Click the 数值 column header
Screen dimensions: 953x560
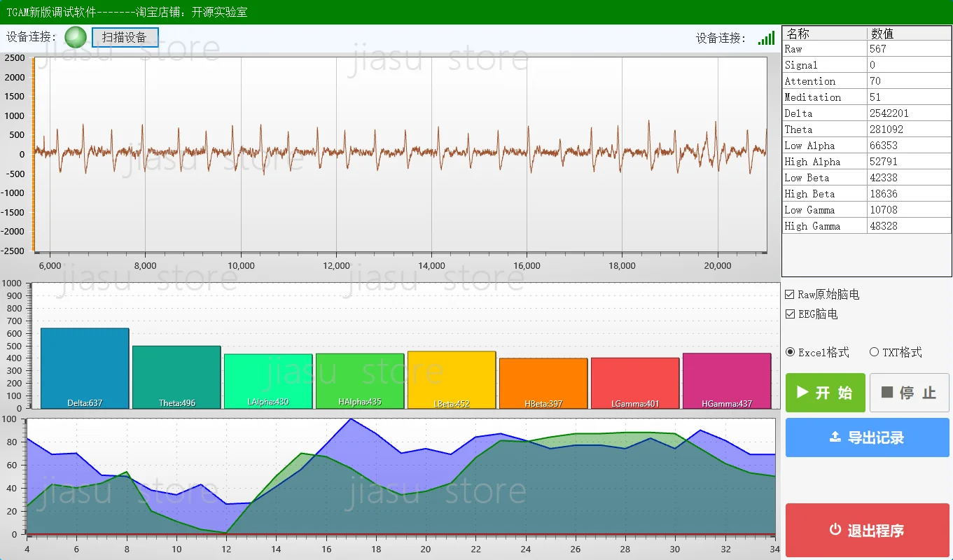pyautogui.click(x=908, y=34)
